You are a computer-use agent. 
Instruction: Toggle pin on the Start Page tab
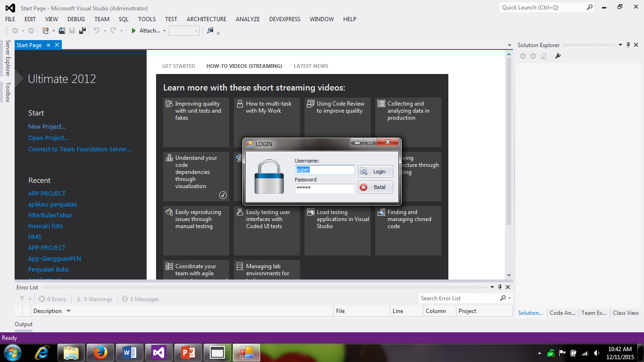(48, 45)
